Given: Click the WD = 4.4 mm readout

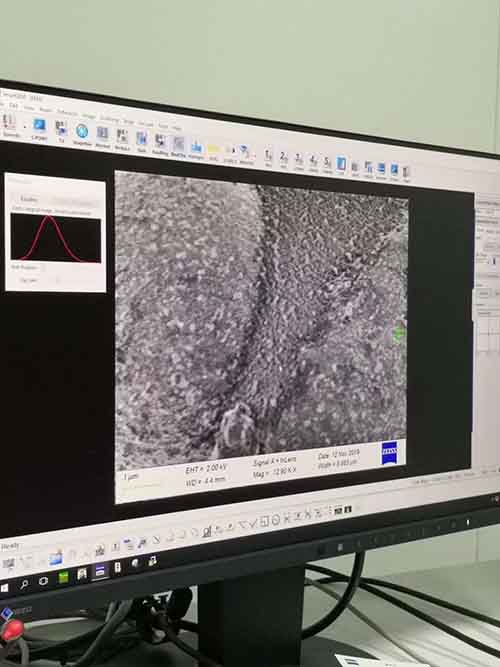Looking at the screenshot, I should click(206, 481).
